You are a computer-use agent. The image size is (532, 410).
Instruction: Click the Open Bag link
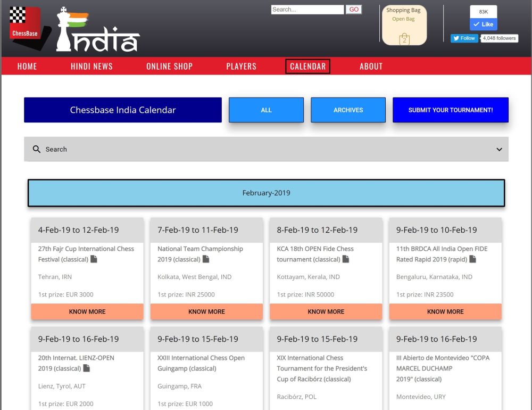coord(403,19)
